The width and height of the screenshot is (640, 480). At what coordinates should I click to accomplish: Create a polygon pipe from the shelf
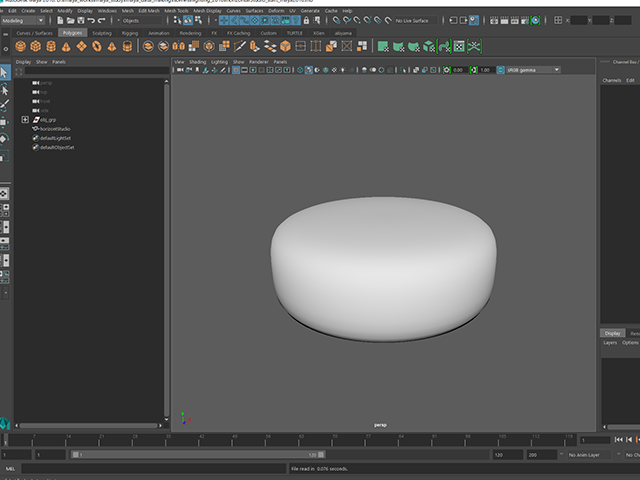pos(127,47)
